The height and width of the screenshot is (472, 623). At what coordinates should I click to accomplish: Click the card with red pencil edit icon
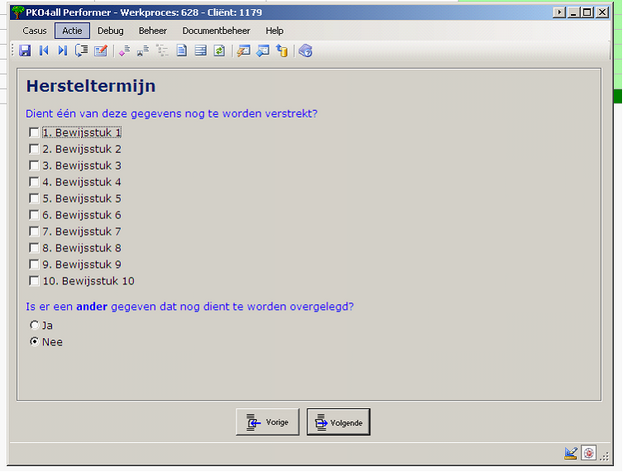coord(101,51)
